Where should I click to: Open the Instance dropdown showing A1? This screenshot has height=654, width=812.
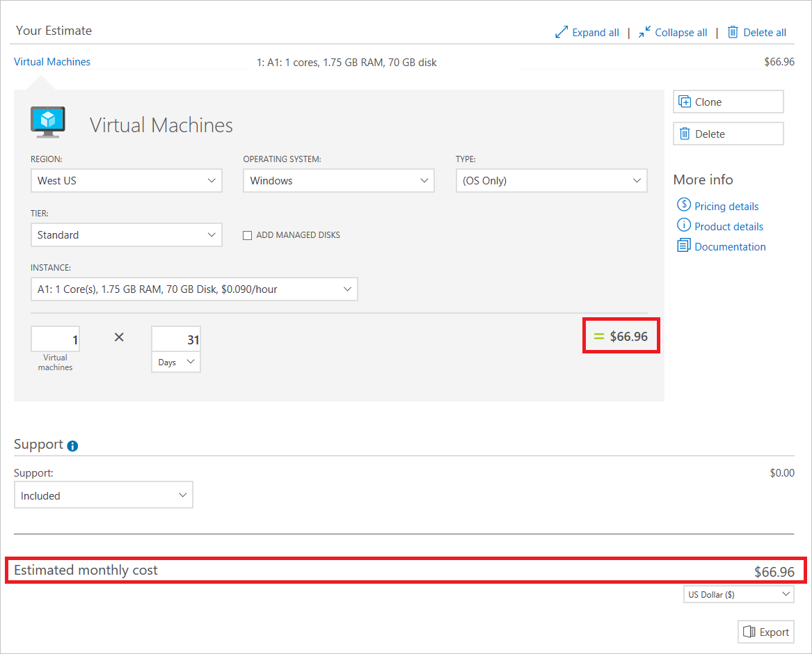[194, 289]
